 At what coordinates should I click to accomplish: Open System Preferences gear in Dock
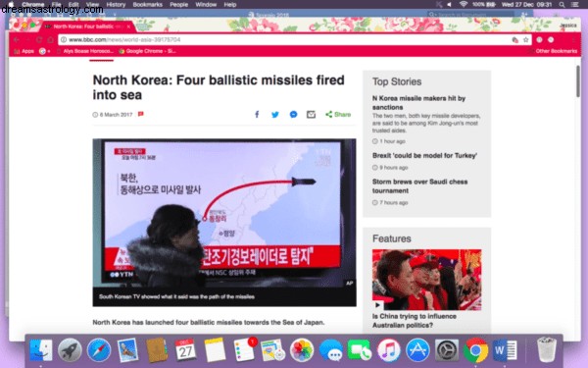[447, 350]
